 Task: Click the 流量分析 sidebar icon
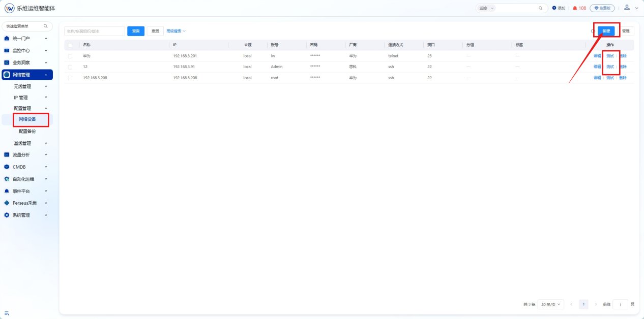pos(7,154)
